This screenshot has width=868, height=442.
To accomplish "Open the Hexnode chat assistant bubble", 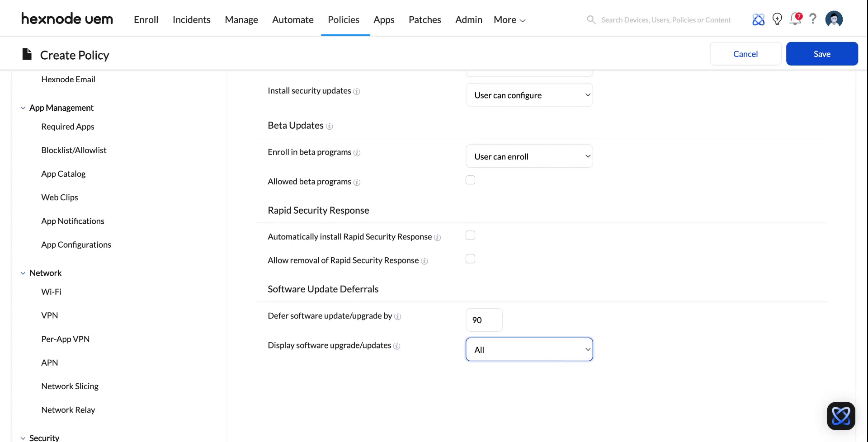I will tap(841, 416).
